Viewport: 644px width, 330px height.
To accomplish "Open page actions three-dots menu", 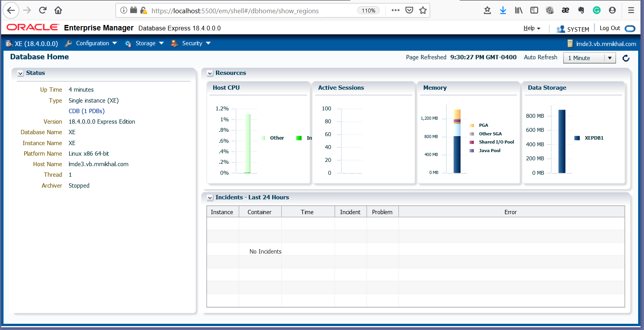I will 395,11.
